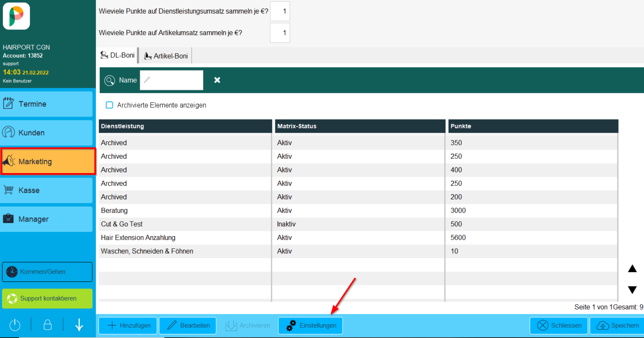Open the Marketing section
This screenshot has width=644, height=338.
(x=48, y=162)
